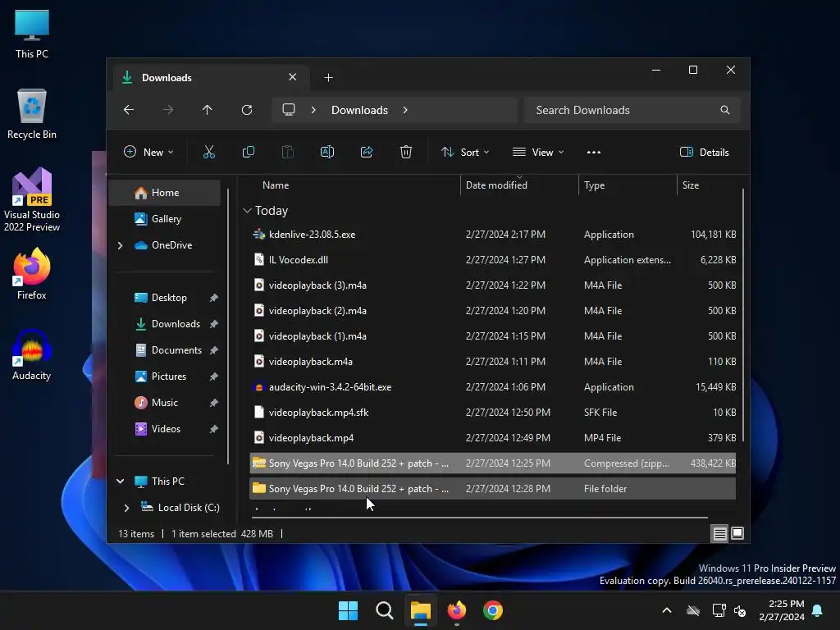Open Pictures in quick access

point(164,377)
